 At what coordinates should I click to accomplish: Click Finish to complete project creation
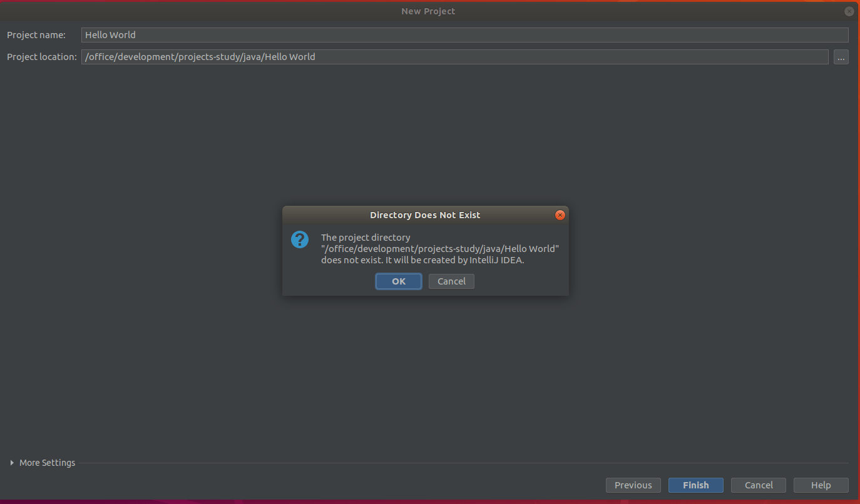695,485
